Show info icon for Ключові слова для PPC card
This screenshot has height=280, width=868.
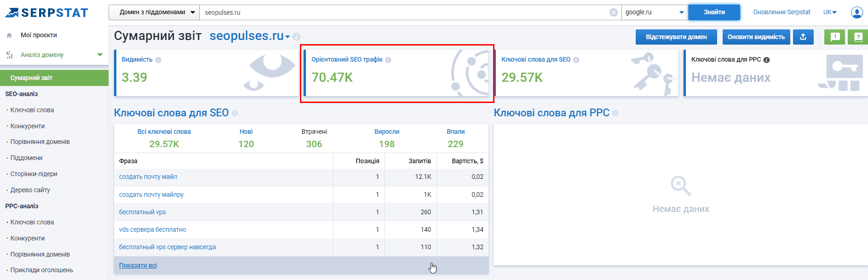[766, 60]
